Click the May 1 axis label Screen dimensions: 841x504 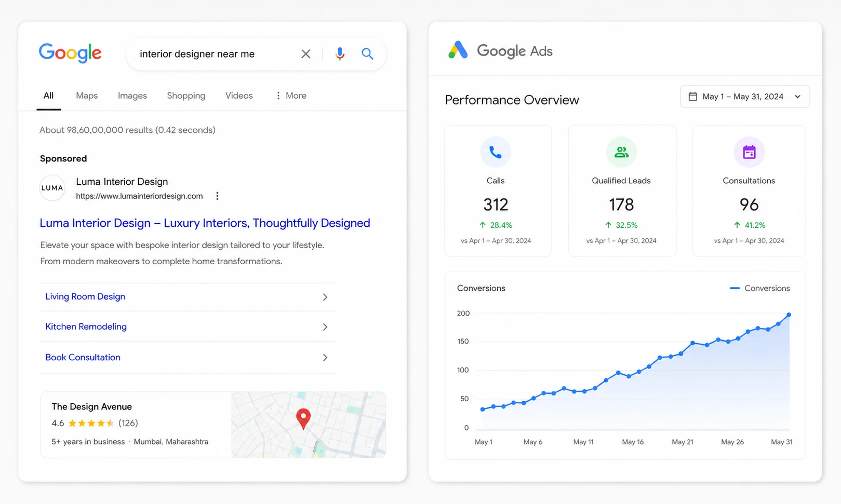484,442
